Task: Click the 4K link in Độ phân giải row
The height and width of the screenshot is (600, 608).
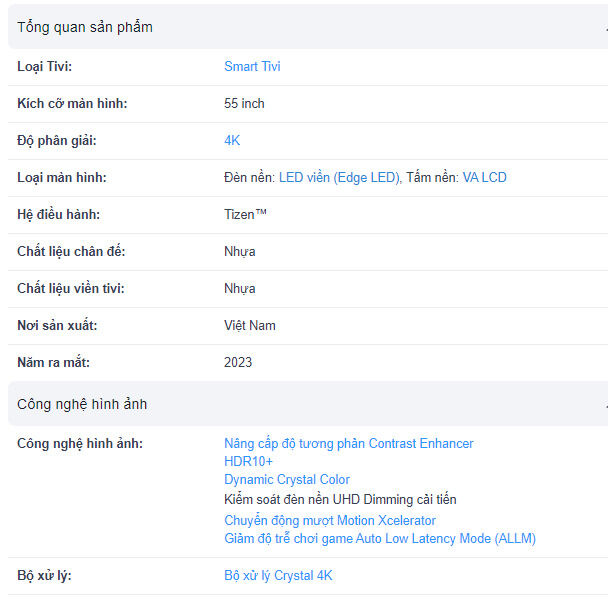Action: [x=232, y=141]
